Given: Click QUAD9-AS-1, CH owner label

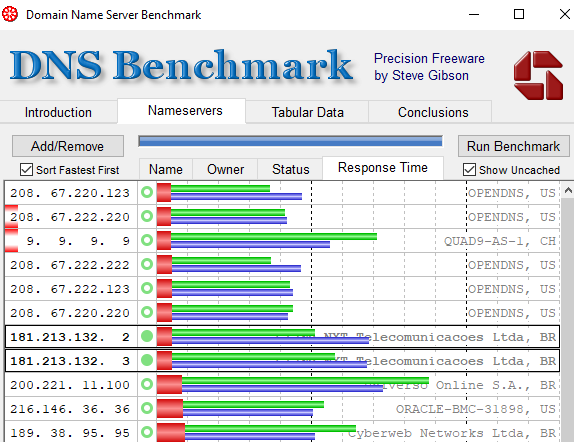Looking at the screenshot, I should (x=500, y=241).
